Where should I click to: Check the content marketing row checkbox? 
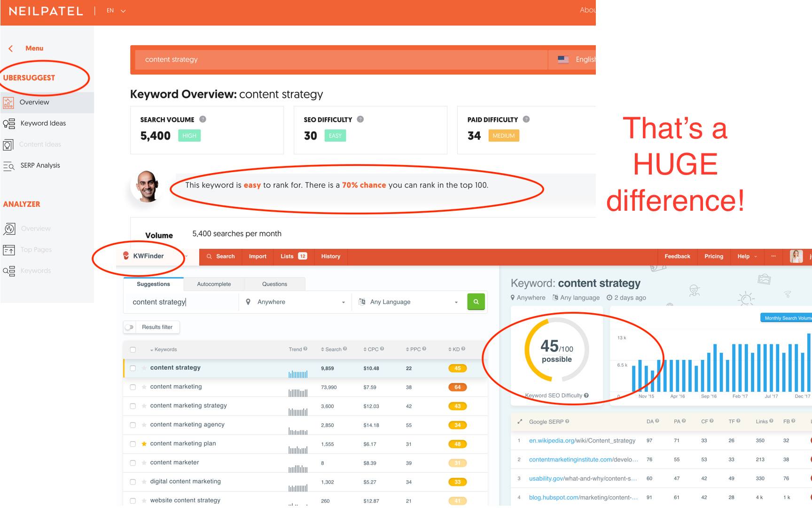coord(133,387)
